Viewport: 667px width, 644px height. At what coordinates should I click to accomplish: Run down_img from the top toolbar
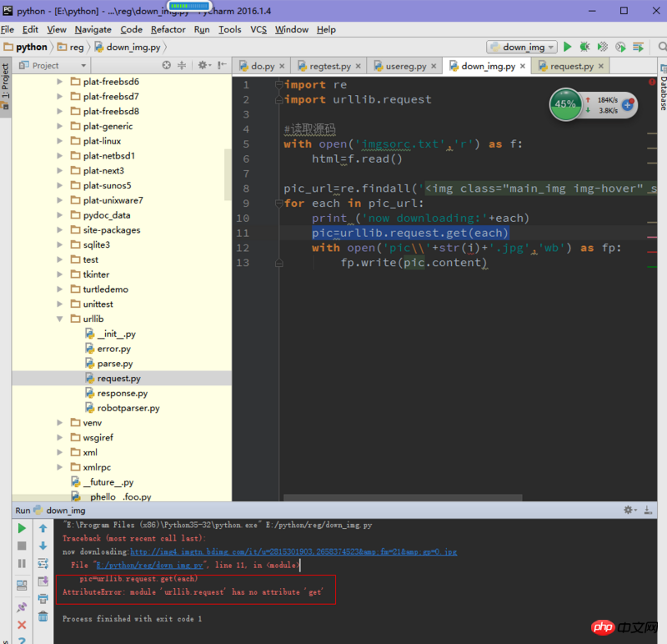tap(568, 48)
